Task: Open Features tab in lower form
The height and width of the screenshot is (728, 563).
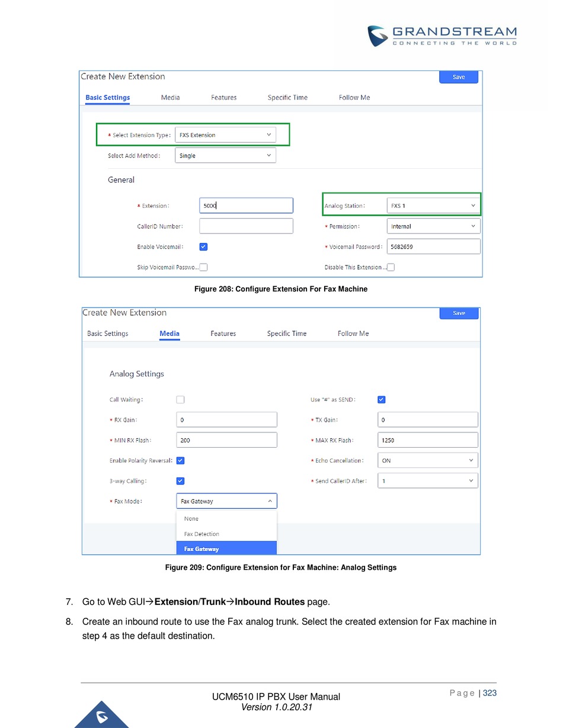Action: [223, 333]
